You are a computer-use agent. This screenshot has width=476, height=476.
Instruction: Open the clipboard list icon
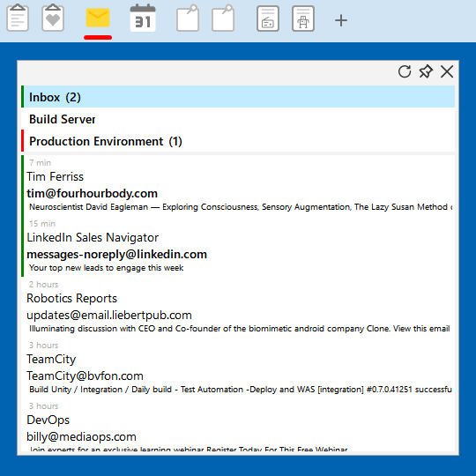point(18,19)
